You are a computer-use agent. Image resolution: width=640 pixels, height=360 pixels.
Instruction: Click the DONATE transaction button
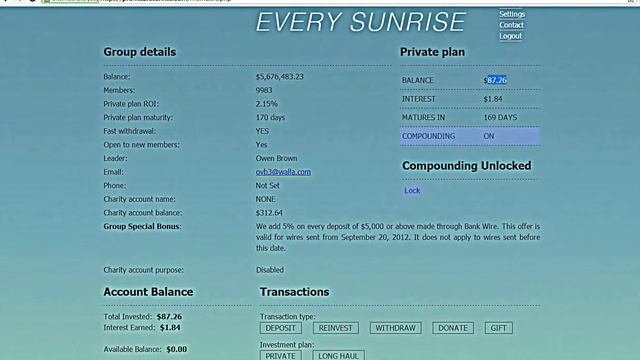(453, 328)
